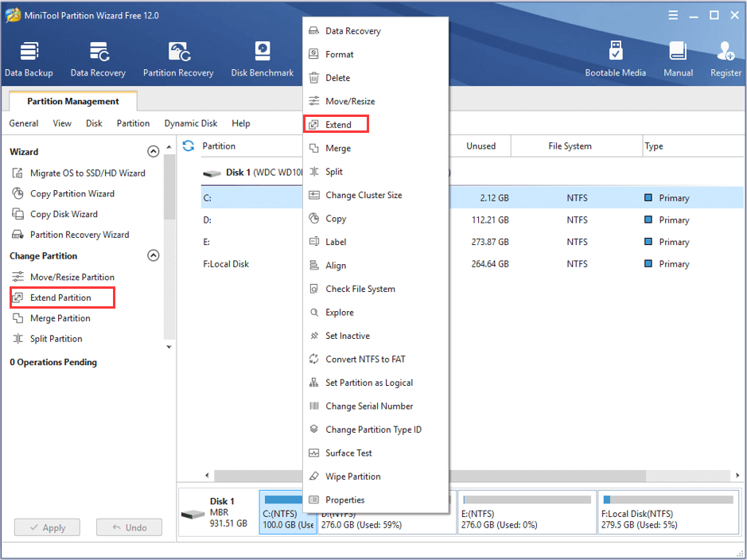This screenshot has width=747, height=560.
Task: Open the General menu
Action: click(23, 123)
